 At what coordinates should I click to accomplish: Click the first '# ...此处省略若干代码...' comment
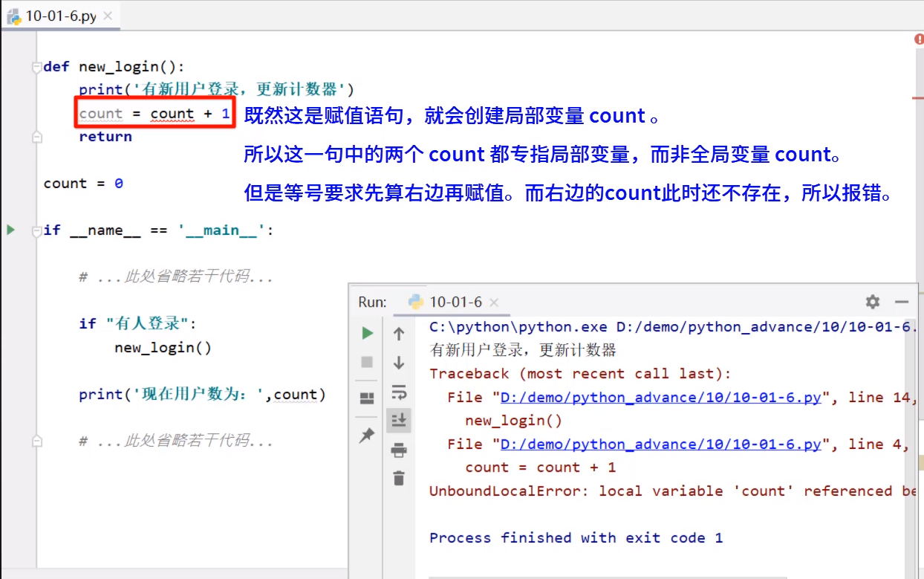point(176,277)
